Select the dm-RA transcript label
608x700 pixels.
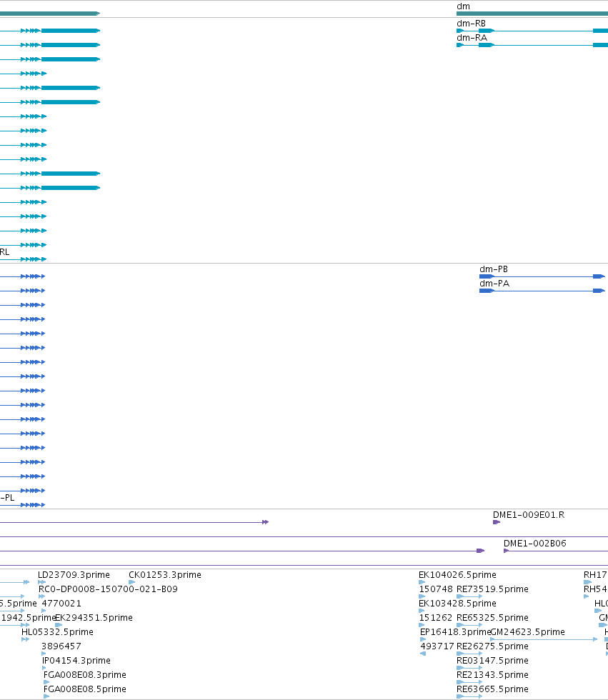[472, 37]
